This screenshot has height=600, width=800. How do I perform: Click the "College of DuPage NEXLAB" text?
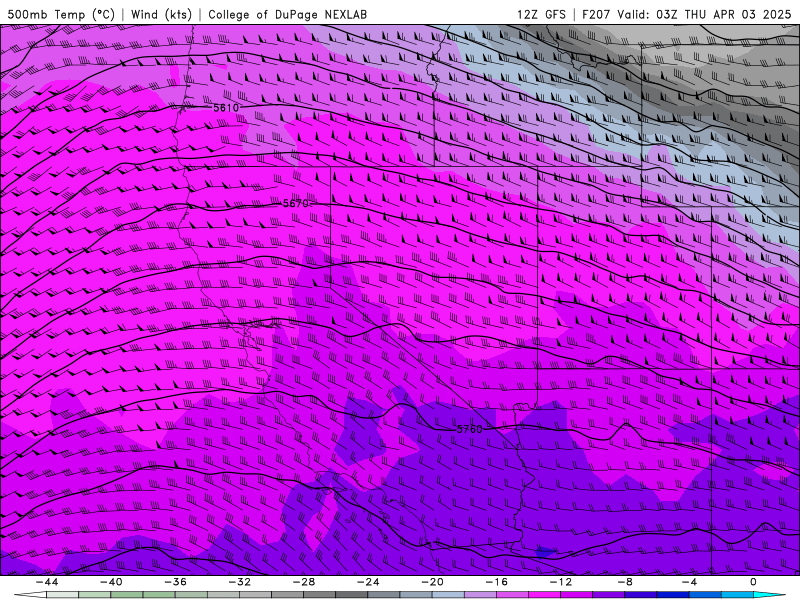287,14
